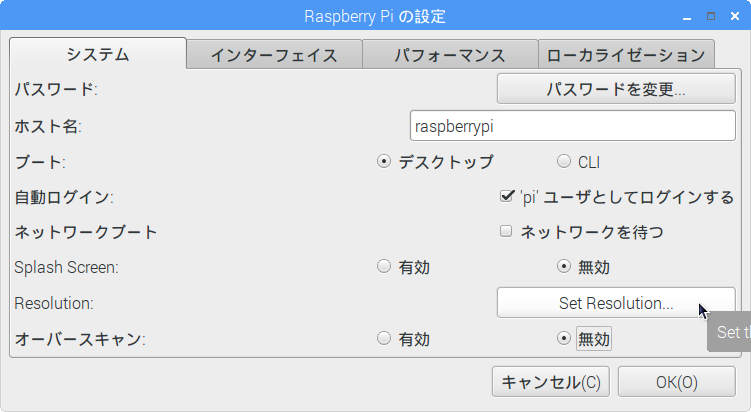
Task: Click the キャンセル(C) button
Action: [551, 382]
